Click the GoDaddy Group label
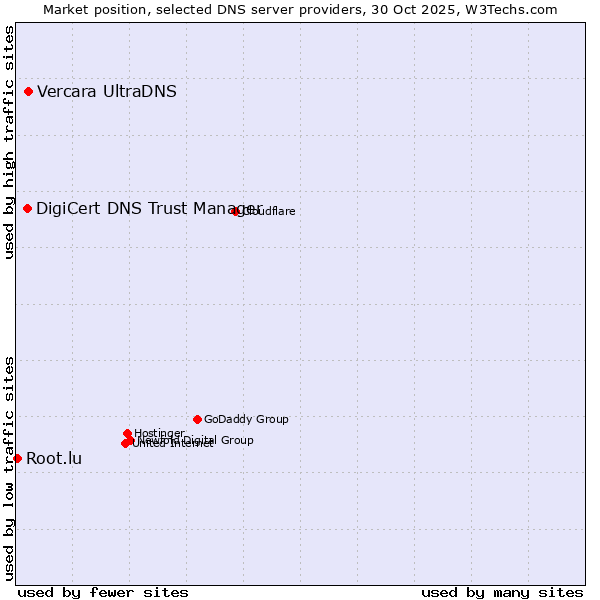Screen dimensions: 600x600 (246, 420)
